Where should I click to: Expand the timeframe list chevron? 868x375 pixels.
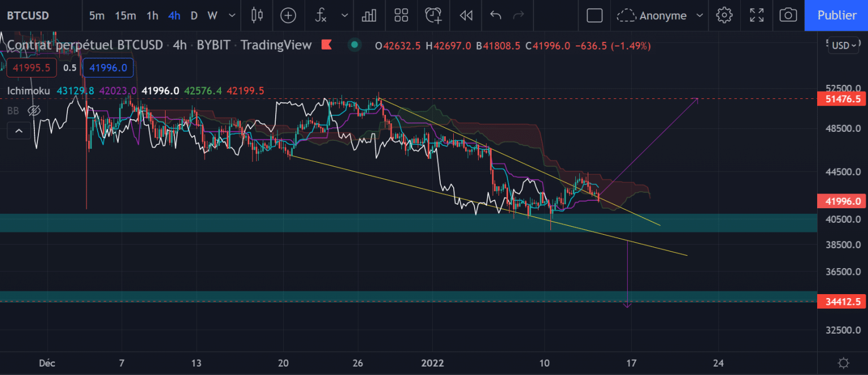click(232, 15)
